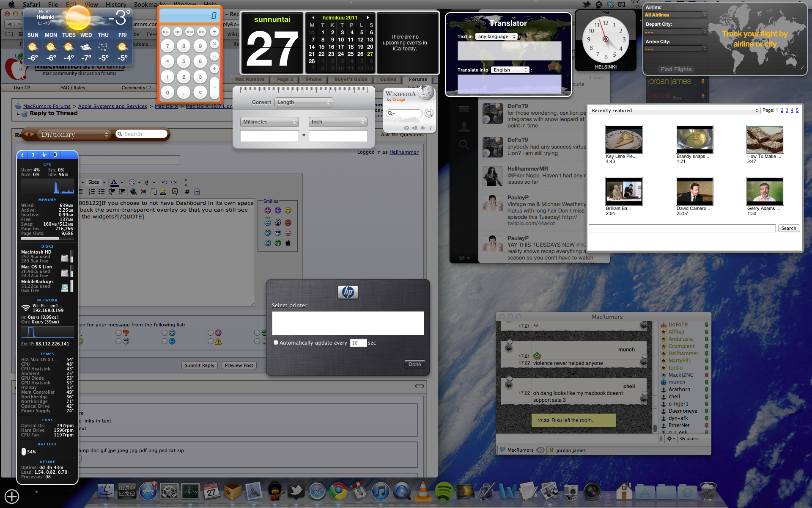This screenshot has width=812, height=508.
Task: Expand the Convert type dropdown
Action: click(303, 103)
